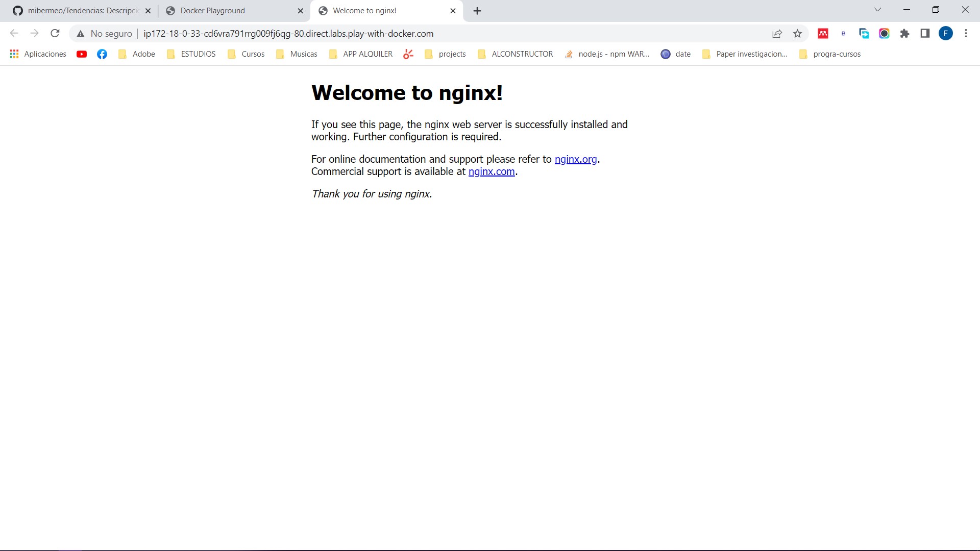Bookmark this tab with star icon
This screenshot has height=551, width=980.
click(797, 34)
